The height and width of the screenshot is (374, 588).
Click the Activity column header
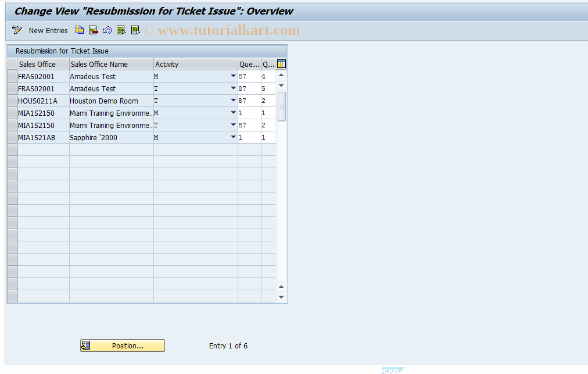tap(196, 64)
